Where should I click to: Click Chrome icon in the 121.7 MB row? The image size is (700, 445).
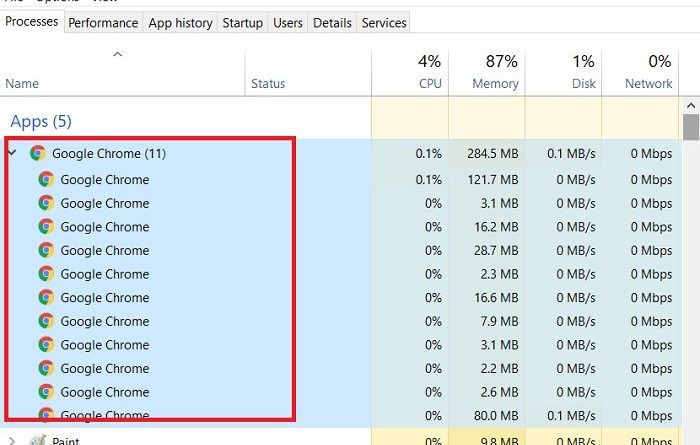coord(46,179)
